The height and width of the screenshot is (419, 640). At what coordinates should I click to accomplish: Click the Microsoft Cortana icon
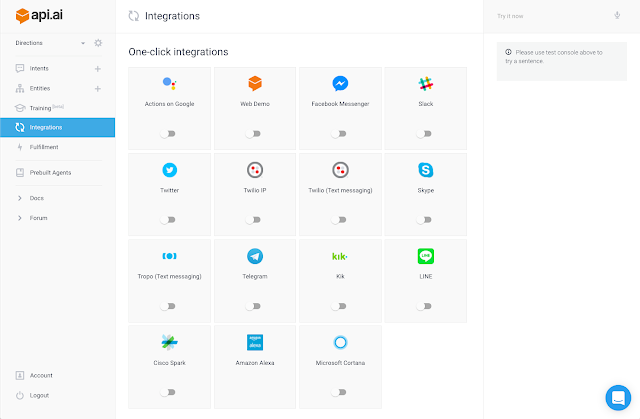340,342
